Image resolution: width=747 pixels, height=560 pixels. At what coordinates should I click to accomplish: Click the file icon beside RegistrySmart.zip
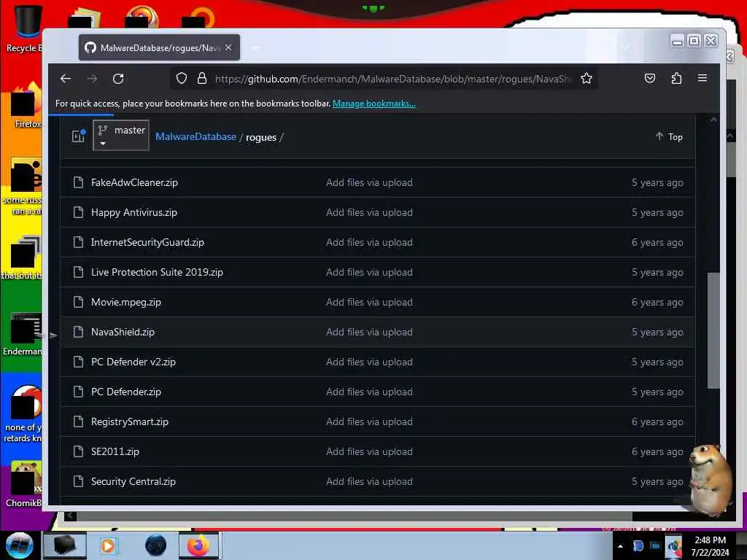coord(78,421)
